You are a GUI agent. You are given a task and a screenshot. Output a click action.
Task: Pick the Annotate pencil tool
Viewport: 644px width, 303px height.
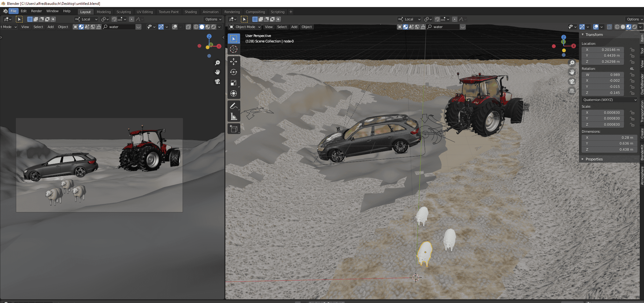click(234, 106)
